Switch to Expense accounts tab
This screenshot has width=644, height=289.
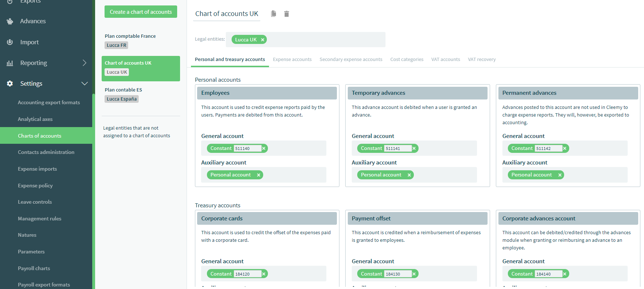click(x=292, y=60)
